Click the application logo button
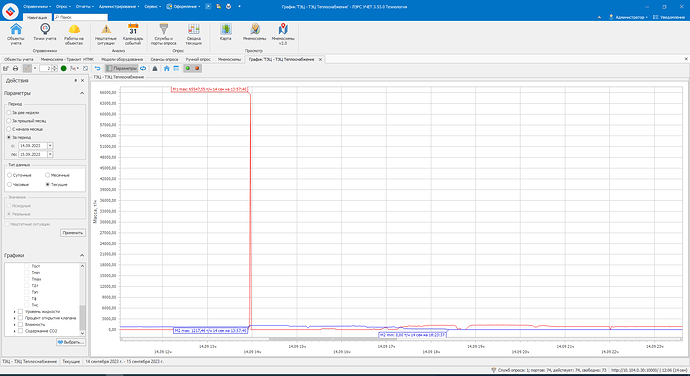This screenshot has width=690, height=376. pyautogui.click(x=10, y=11)
